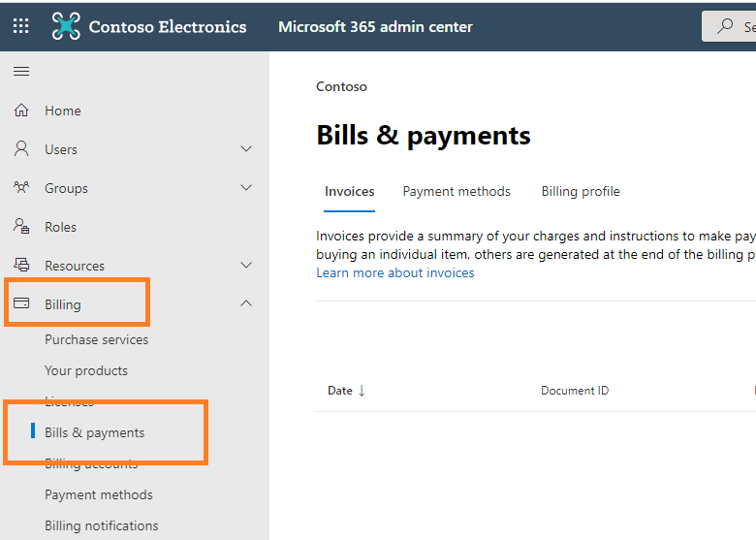Open the app launcher waffle icon
The width and height of the screenshot is (756, 540).
[x=20, y=26]
